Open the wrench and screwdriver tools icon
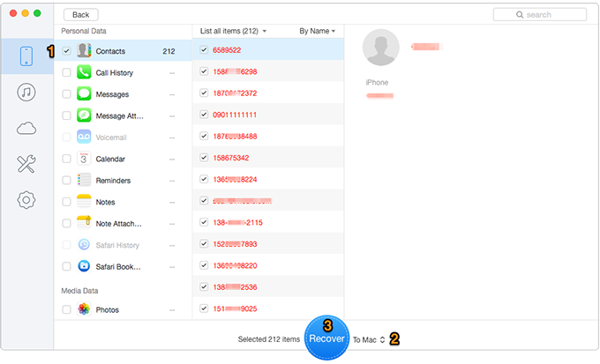 tap(26, 164)
